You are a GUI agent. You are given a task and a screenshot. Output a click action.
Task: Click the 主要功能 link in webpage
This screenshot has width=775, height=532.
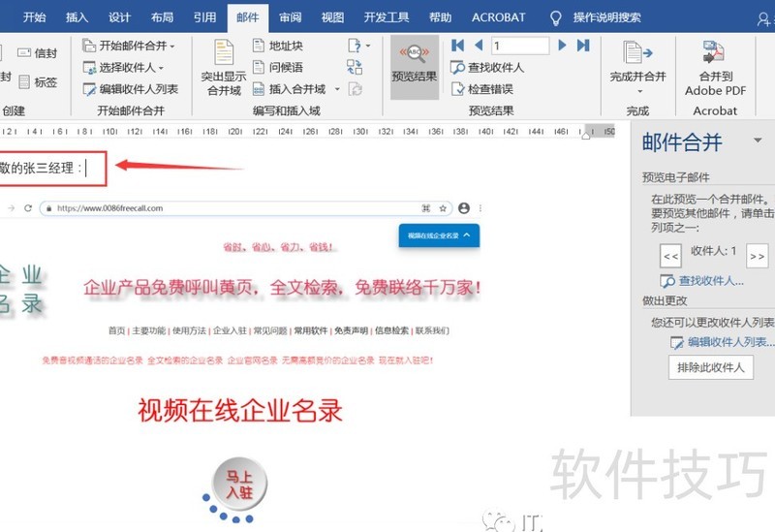point(149,330)
